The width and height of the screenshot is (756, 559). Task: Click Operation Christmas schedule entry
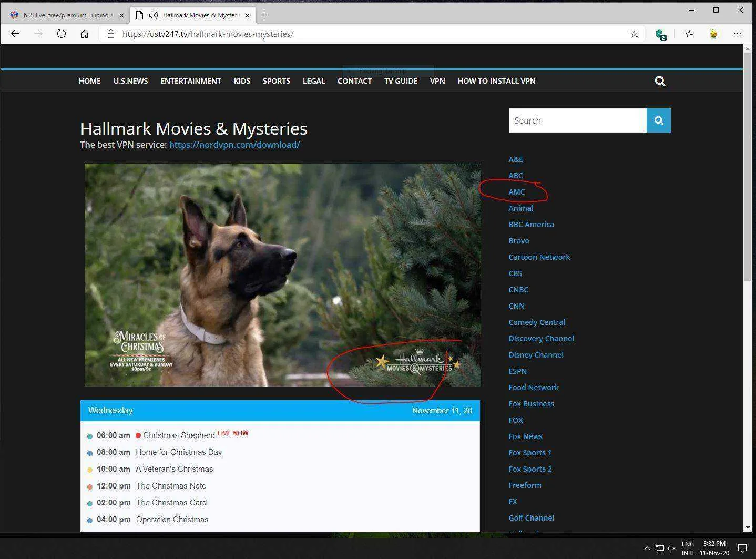pos(172,520)
